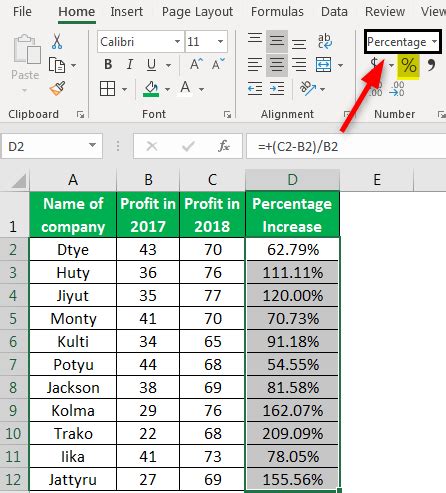Select Bottom Align icon
Viewport: 446px width, 493px height.
click(299, 43)
